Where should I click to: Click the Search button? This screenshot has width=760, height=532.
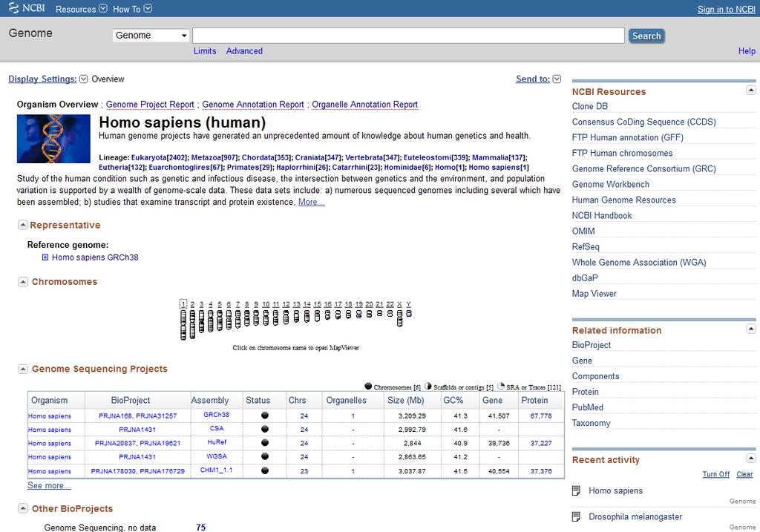(646, 36)
